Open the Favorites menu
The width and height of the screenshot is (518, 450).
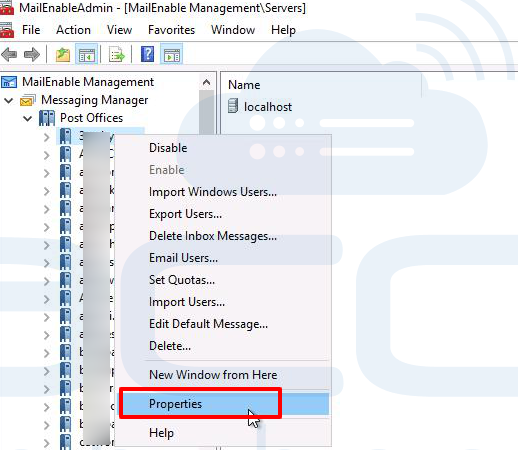(x=171, y=30)
